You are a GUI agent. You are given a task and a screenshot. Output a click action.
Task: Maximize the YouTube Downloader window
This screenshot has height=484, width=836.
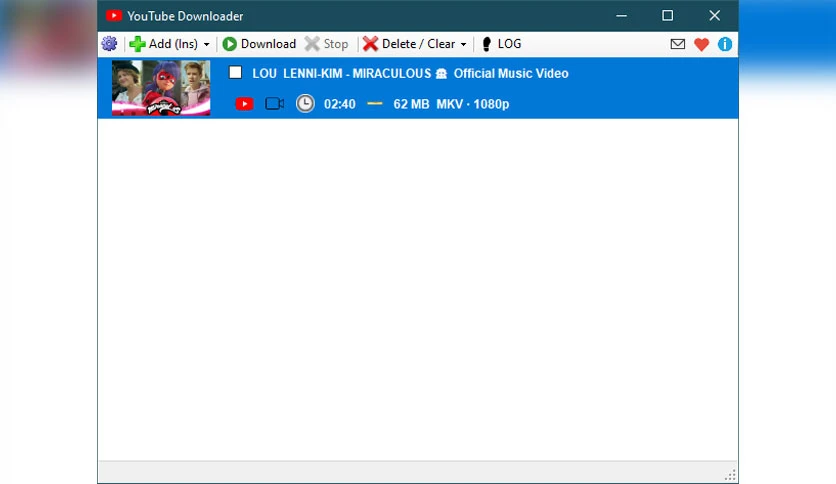point(668,16)
